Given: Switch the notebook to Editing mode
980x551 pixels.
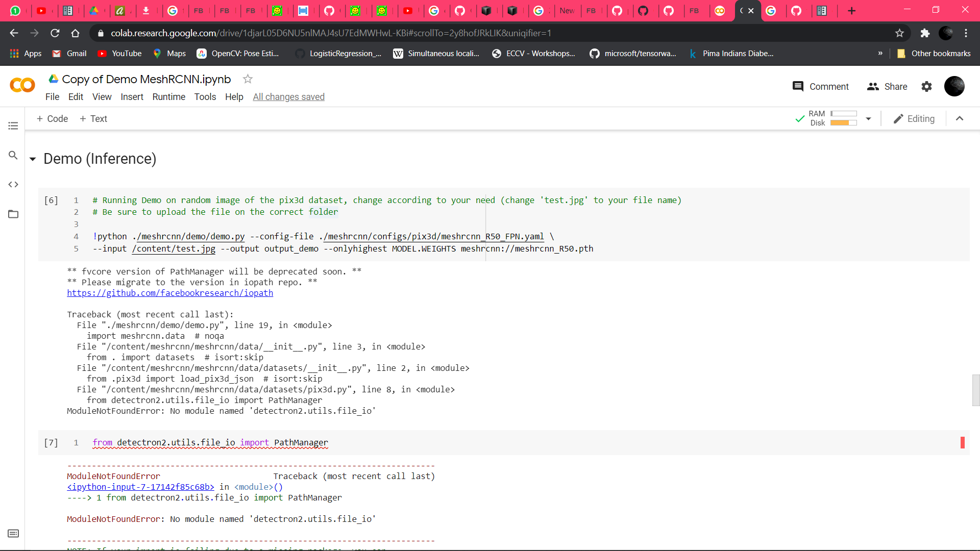Looking at the screenshot, I should pos(914,118).
